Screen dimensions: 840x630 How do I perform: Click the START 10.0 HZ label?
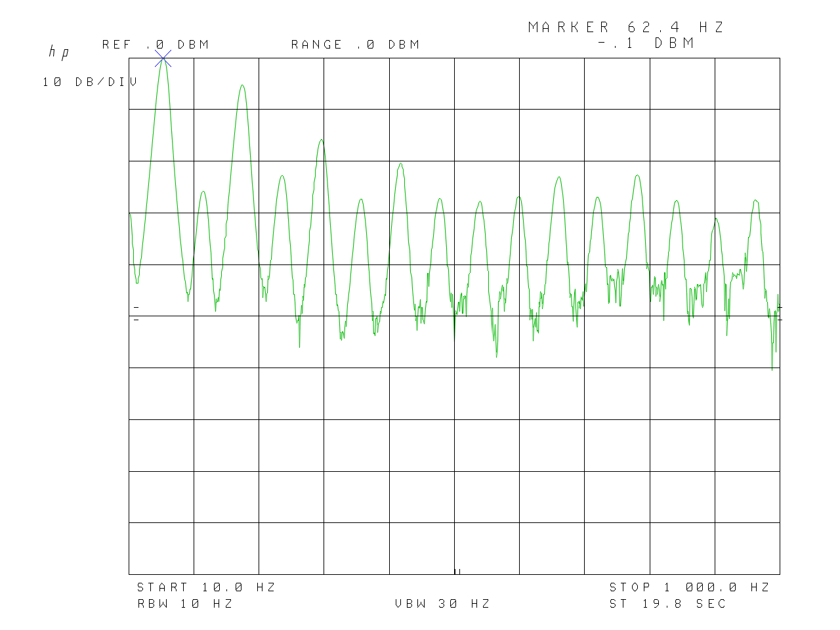(x=206, y=587)
